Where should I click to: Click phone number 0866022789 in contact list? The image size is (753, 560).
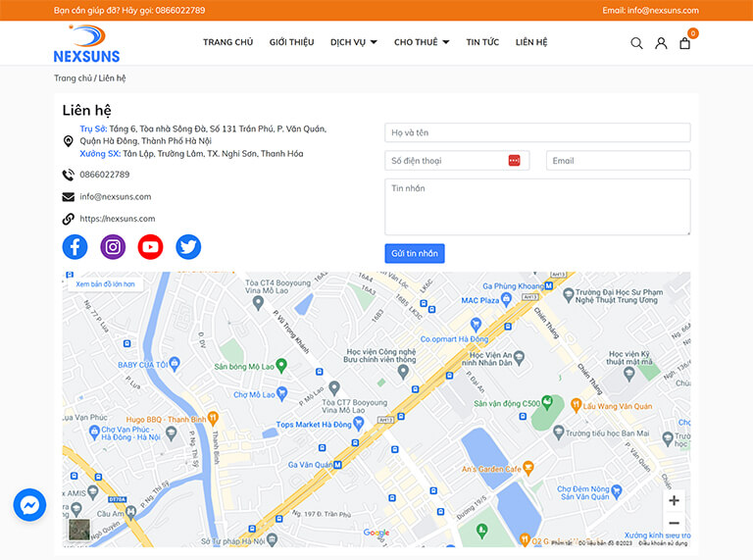105,175
